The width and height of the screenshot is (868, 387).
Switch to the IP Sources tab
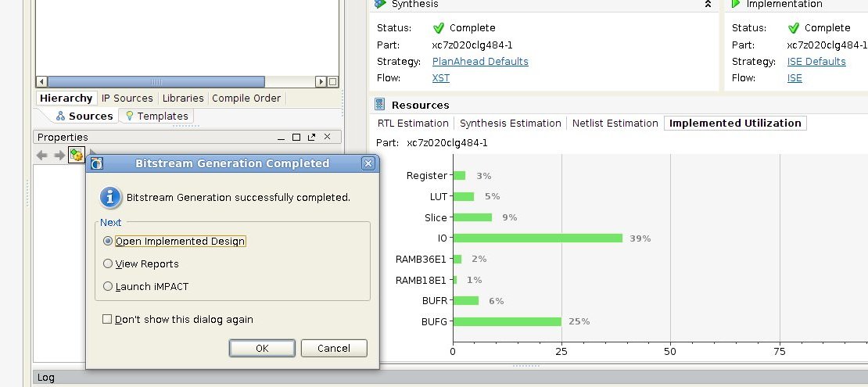127,99
